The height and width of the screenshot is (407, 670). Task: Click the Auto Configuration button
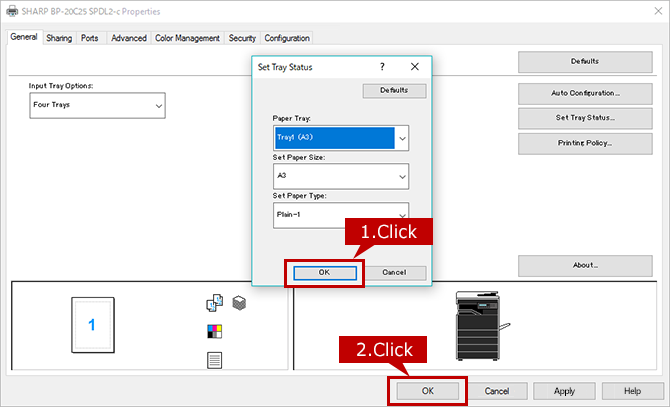(585, 93)
